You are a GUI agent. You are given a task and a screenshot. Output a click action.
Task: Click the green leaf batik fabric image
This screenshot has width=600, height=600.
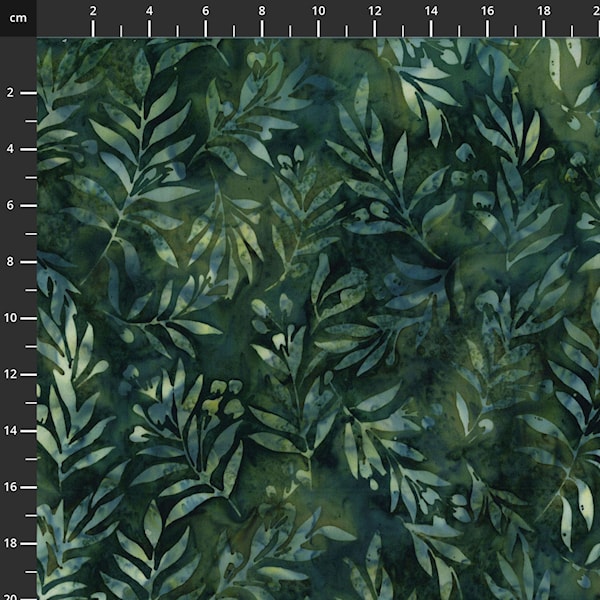coord(318,318)
